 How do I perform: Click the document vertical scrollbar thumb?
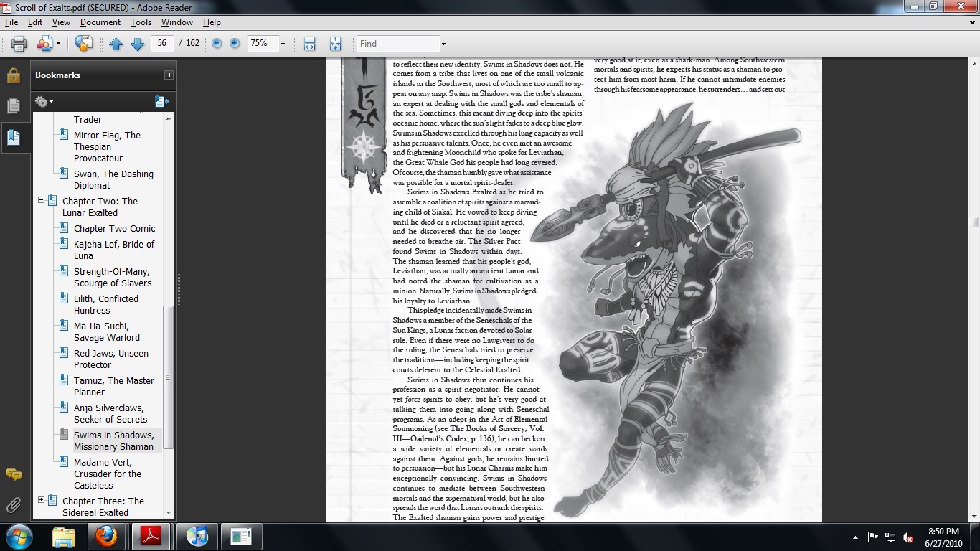click(x=974, y=222)
